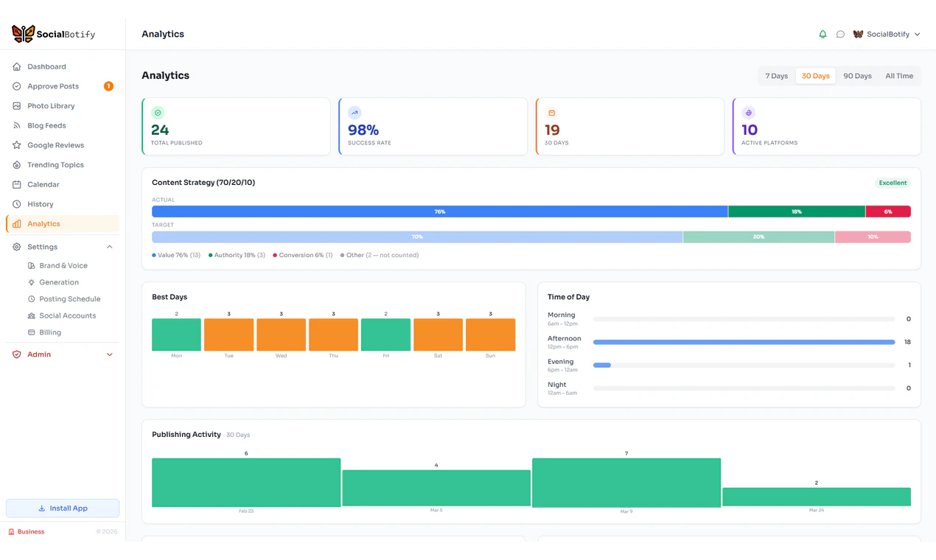Image resolution: width=936 pixels, height=560 pixels.
Task: Select the 30 Days range tab
Action: pyautogui.click(x=816, y=76)
